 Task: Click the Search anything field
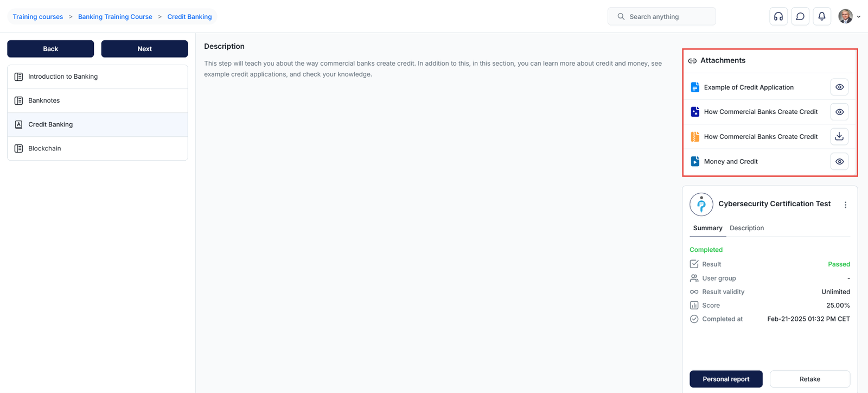(662, 17)
